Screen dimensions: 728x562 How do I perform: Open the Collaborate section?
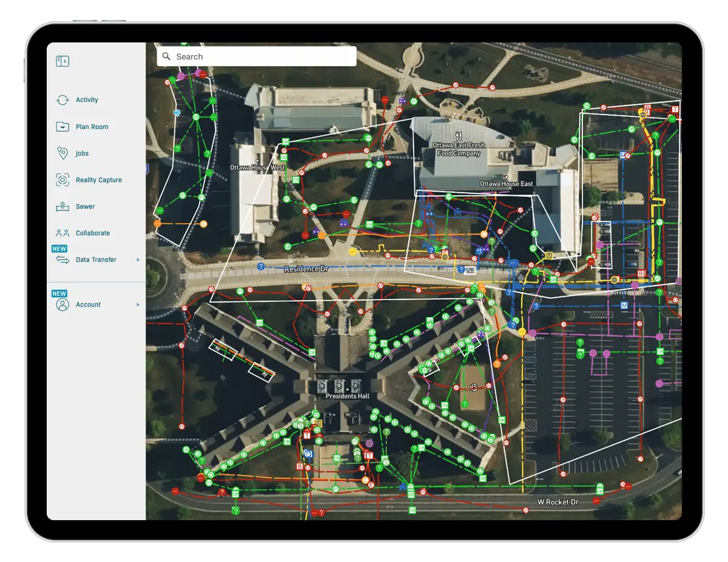tap(92, 233)
